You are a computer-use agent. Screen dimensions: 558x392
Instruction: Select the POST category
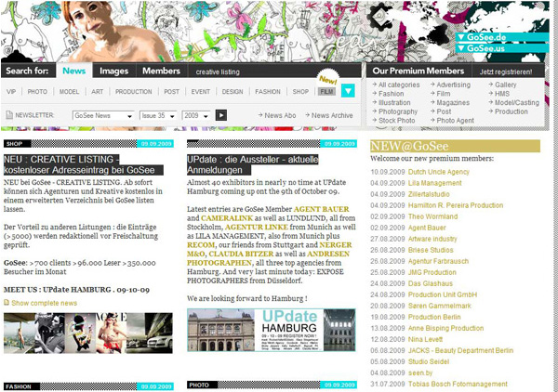point(171,92)
